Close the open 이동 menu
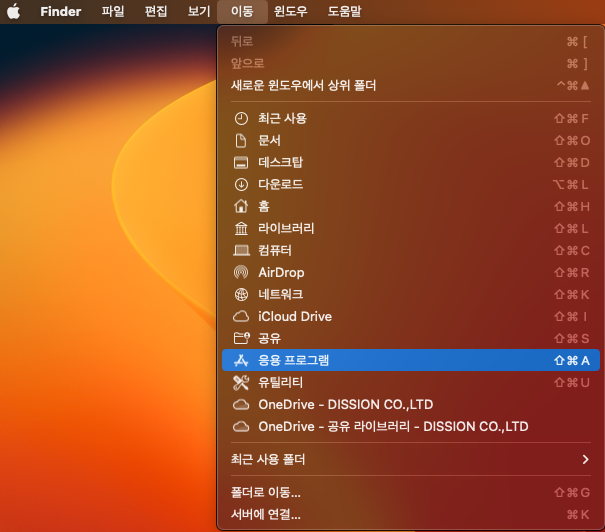This screenshot has width=605, height=532. pos(242,11)
